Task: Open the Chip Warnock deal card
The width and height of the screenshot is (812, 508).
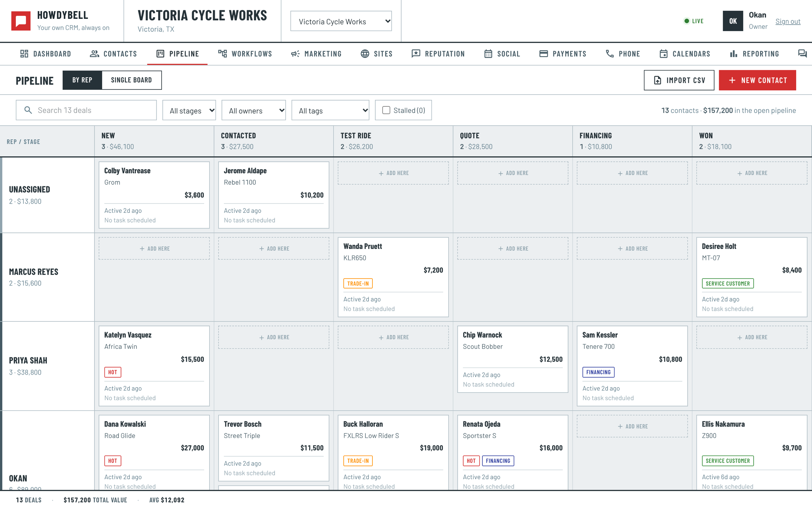Action: tap(513, 359)
